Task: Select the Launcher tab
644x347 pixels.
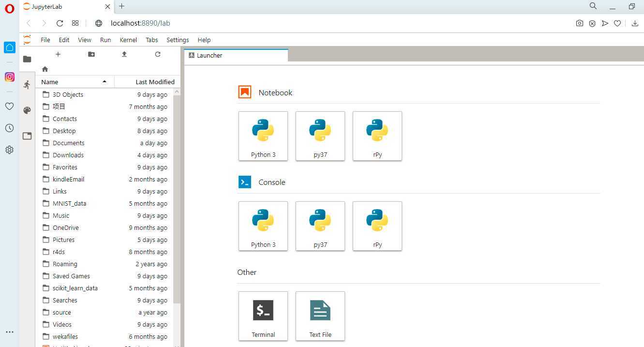Action: pyautogui.click(x=236, y=55)
